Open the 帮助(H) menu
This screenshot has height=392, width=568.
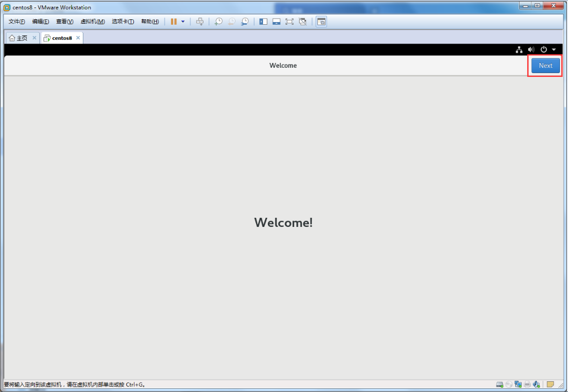(x=150, y=22)
